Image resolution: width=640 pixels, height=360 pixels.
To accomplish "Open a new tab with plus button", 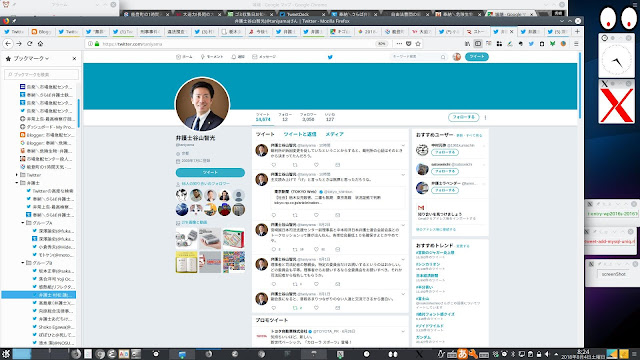I will [577, 31].
